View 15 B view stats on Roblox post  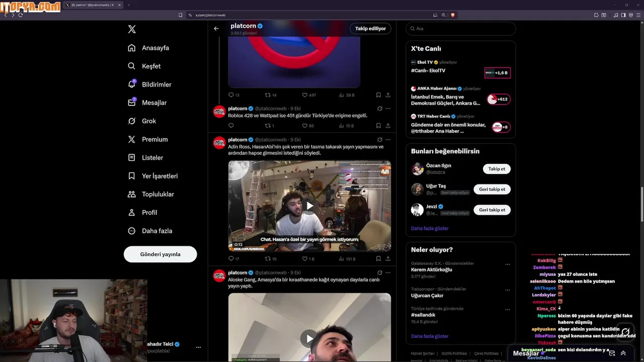346,126
